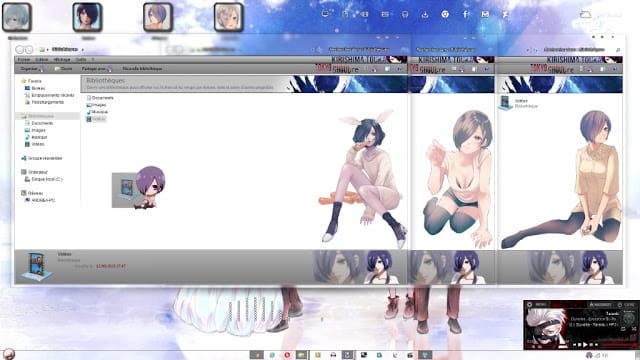Click the download arrow icon in the top dock
Viewport: 640px width, 360px height.
(425, 14)
